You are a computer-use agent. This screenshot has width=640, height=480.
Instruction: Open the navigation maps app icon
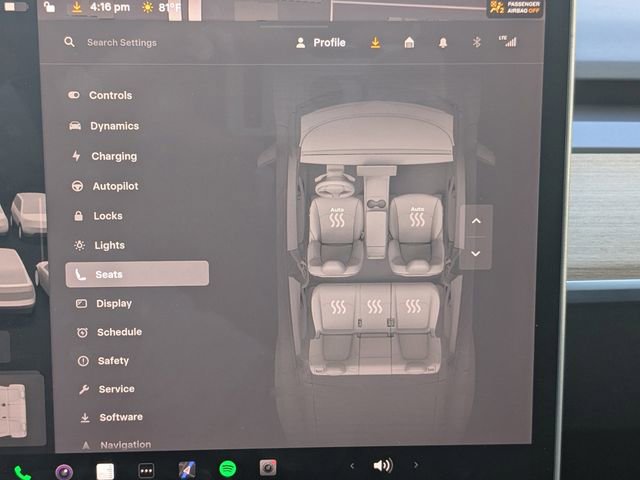pyautogui.click(x=187, y=470)
